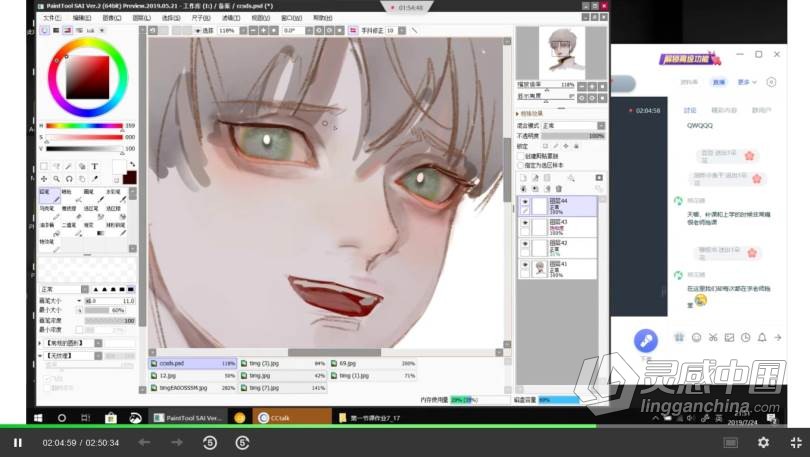Open the 编辑(E) menu
The height and width of the screenshot is (457, 810).
[x=82, y=18]
